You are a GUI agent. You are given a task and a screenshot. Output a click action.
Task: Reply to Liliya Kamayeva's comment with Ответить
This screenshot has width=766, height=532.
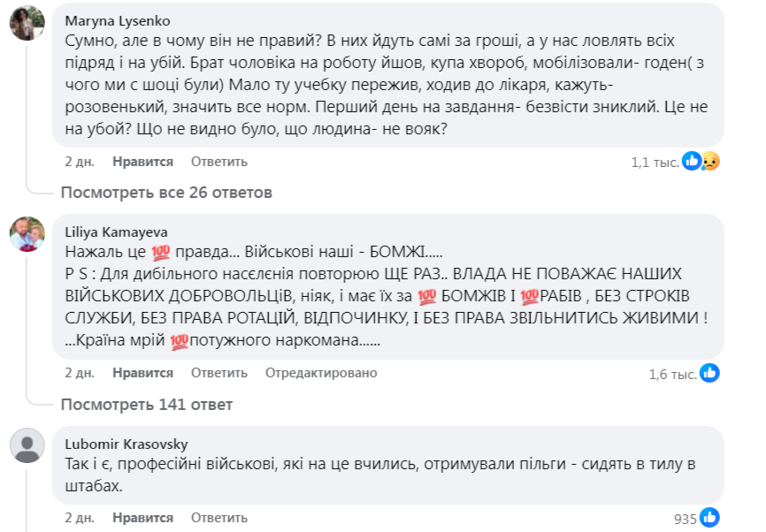click(x=218, y=373)
